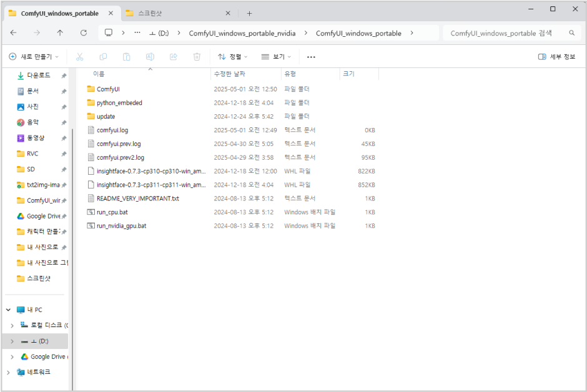Viewport: 587px width, 392px height.
Task: Select run_cpu.bat batch file
Action: tap(107, 212)
